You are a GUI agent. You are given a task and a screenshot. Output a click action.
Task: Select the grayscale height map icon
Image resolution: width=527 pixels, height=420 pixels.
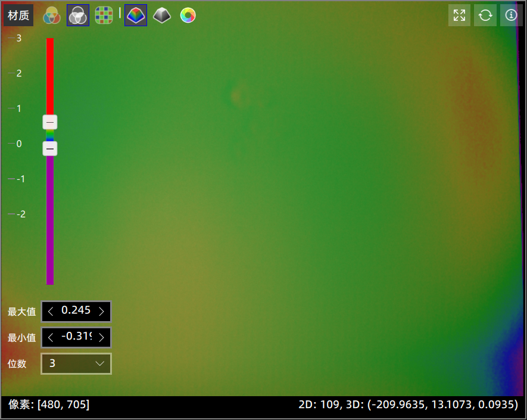point(161,15)
